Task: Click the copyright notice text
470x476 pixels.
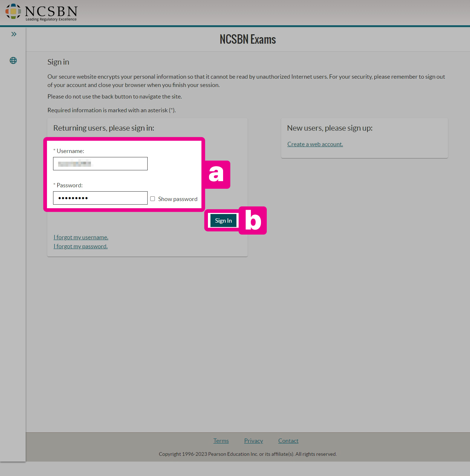Action: (248, 454)
